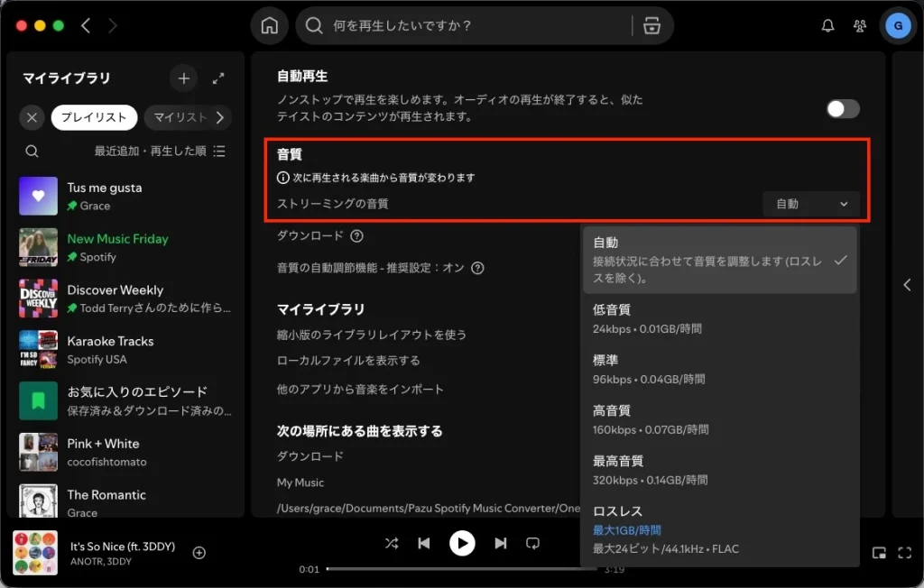
Task: Click Discover Weekly cover thumbnail
Action: coord(38,299)
